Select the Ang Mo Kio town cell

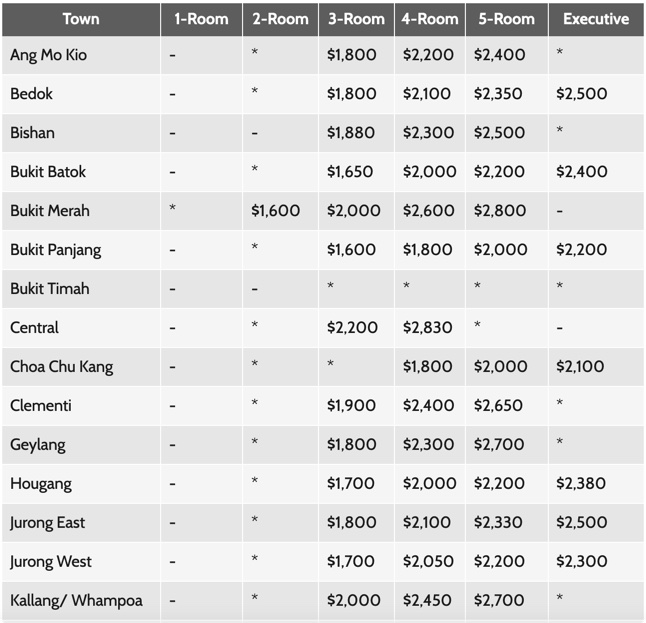(x=81, y=55)
